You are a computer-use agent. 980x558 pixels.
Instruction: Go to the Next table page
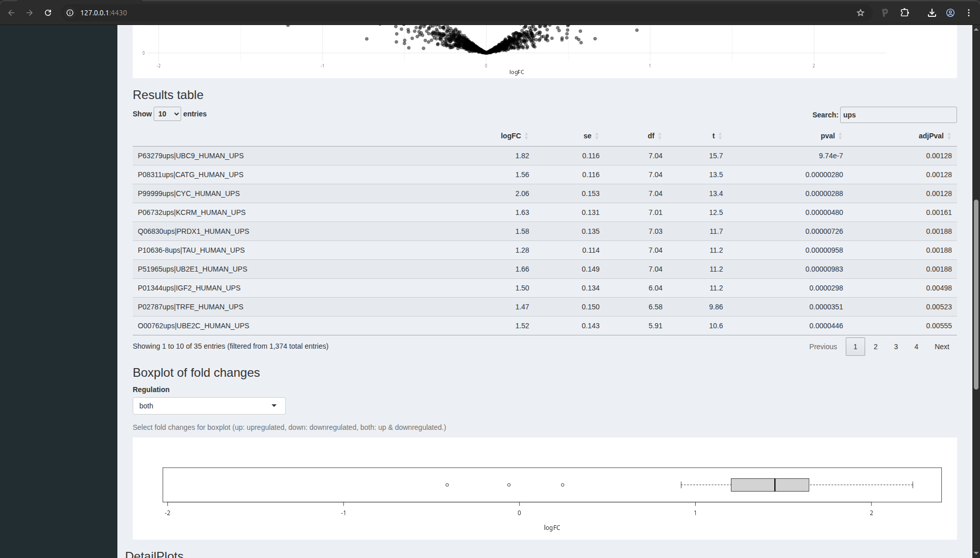tap(942, 347)
